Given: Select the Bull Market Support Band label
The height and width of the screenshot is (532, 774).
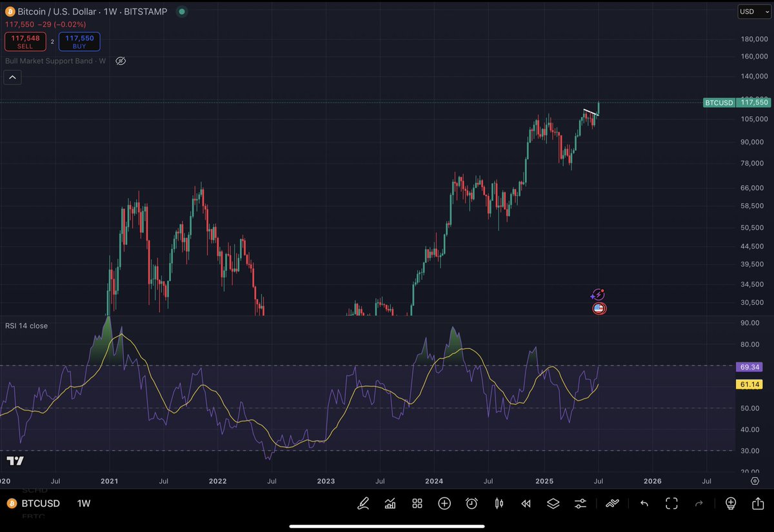Looking at the screenshot, I should point(55,61).
